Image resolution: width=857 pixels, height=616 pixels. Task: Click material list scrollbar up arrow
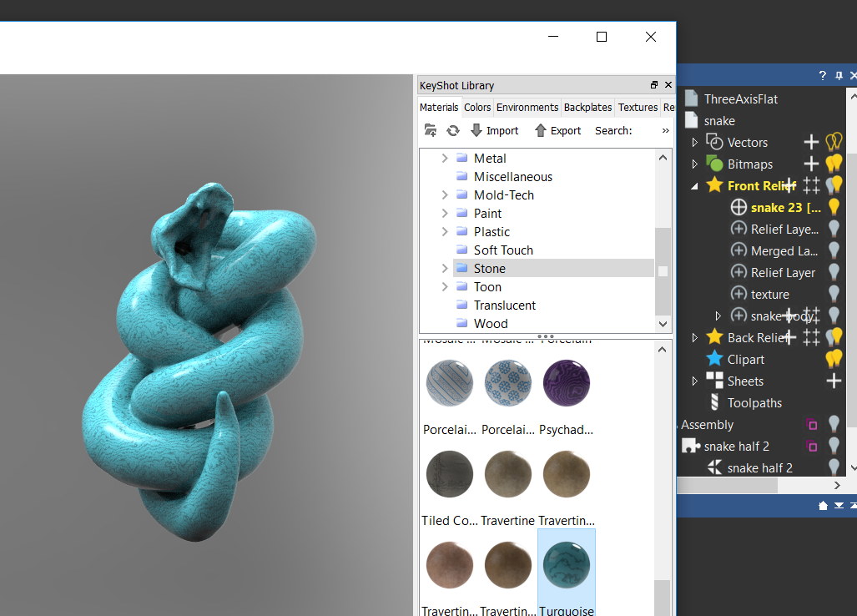pyautogui.click(x=662, y=349)
